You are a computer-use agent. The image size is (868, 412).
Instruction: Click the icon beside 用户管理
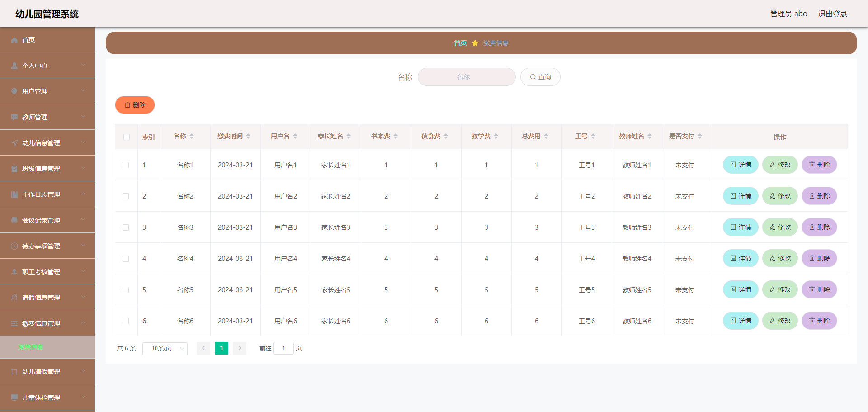click(x=14, y=92)
